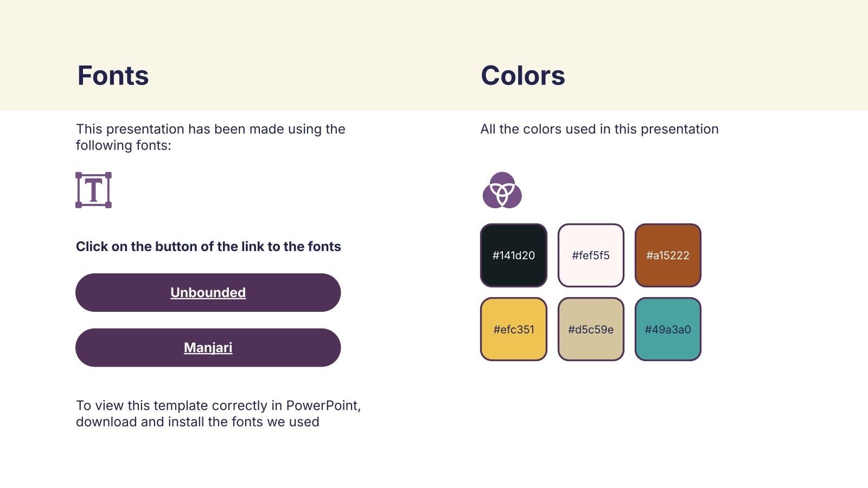The height and width of the screenshot is (488, 868).
Task: Select "All the colors used in this presentation" text
Action: click(599, 129)
